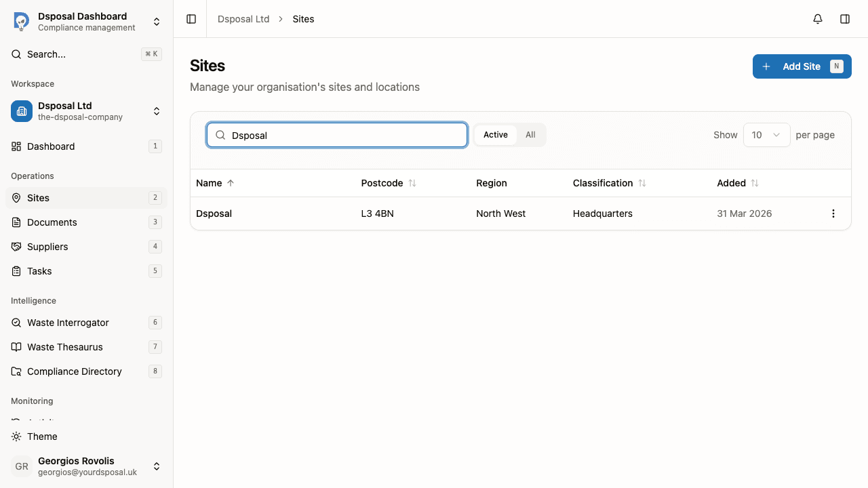Collapse the left sidebar panel
Viewport: 868px width, 488px height.
[191, 18]
